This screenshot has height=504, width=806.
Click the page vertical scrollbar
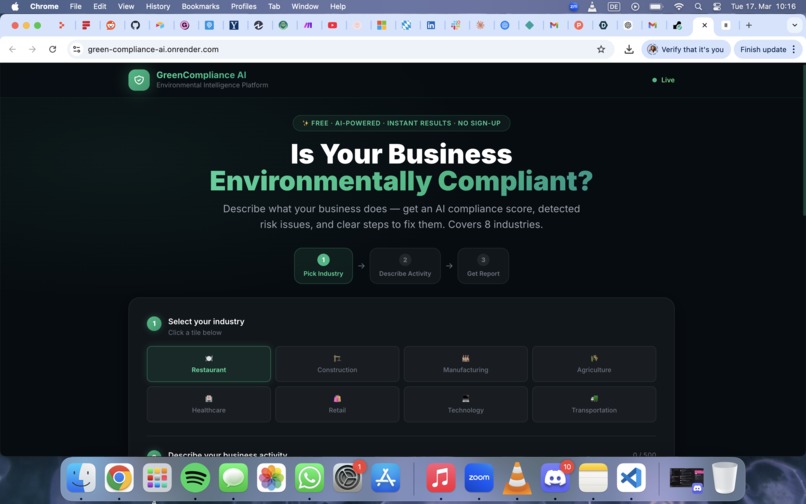tap(803, 140)
